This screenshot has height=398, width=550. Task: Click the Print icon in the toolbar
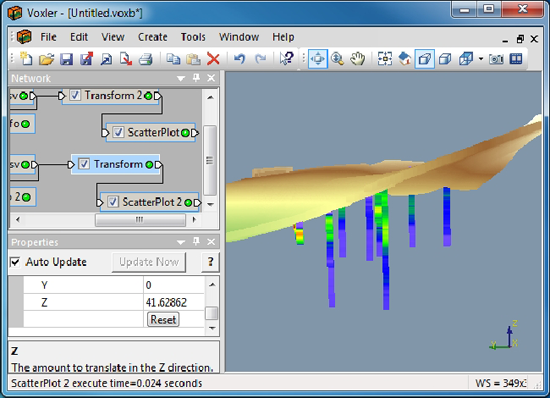point(146,59)
